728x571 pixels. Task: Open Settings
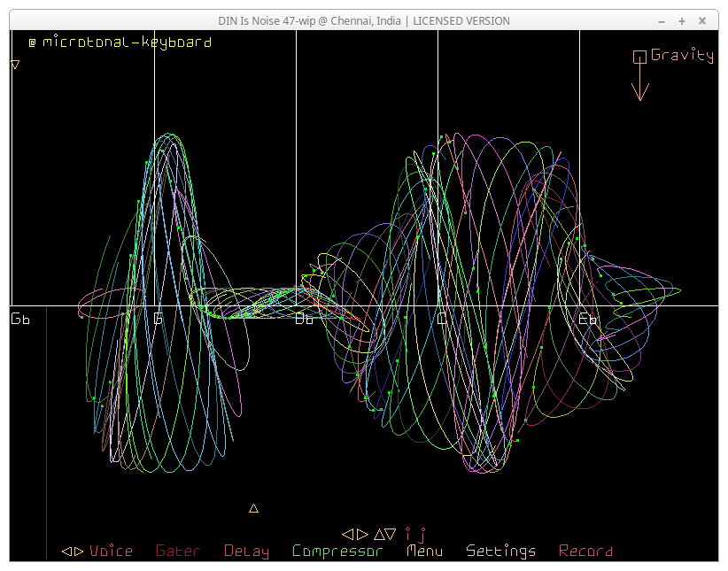tap(500, 552)
